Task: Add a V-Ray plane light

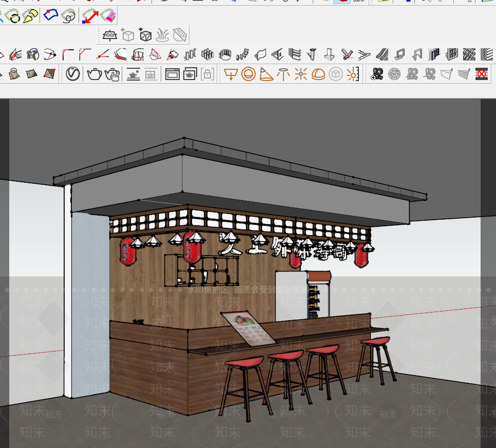Action: [x=231, y=74]
